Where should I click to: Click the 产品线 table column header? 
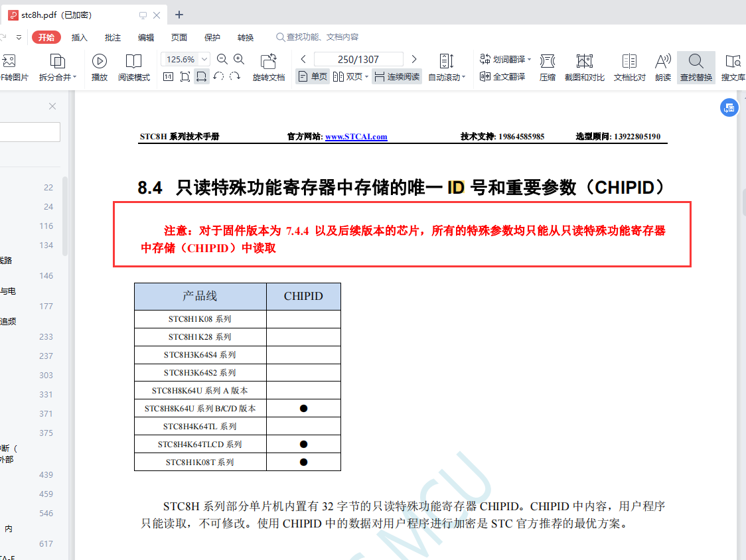(x=200, y=296)
